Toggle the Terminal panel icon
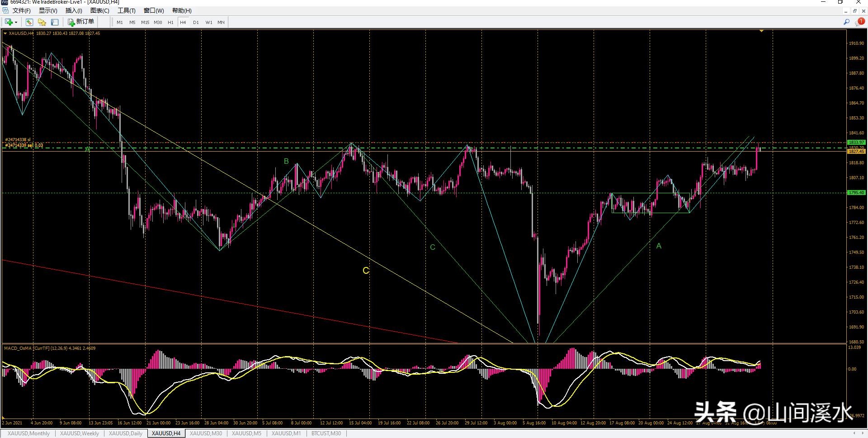 (55, 22)
